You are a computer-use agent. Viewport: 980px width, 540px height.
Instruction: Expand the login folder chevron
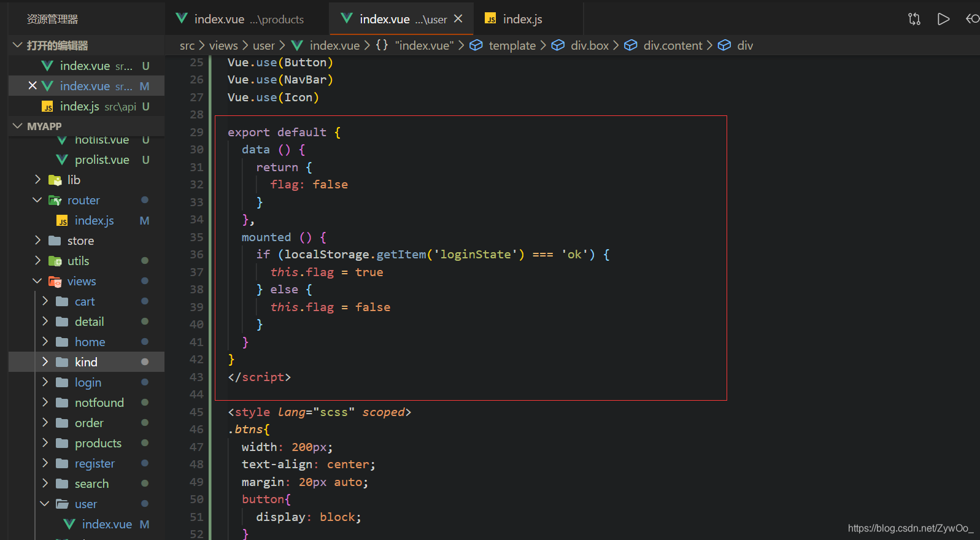point(45,382)
